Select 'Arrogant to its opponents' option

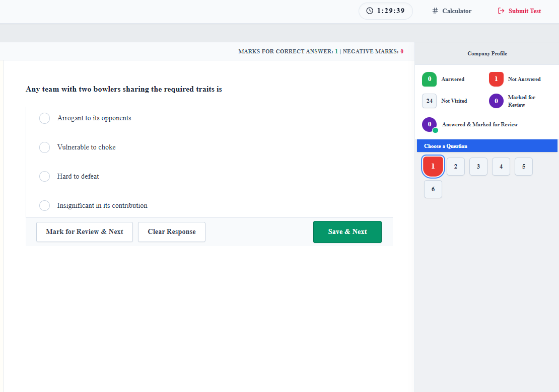(44, 118)
